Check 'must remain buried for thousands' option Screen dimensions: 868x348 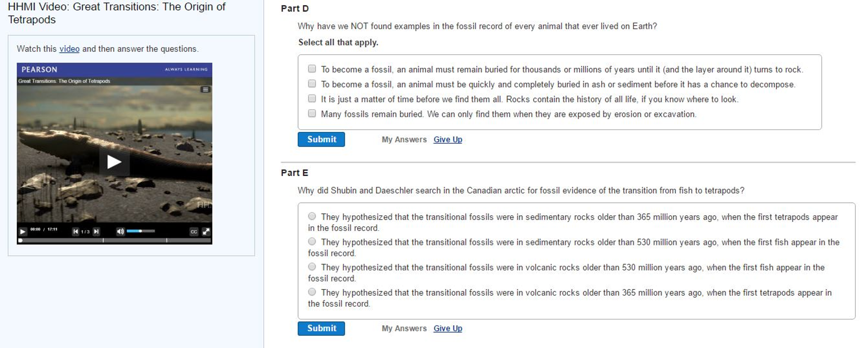(312, 69)
